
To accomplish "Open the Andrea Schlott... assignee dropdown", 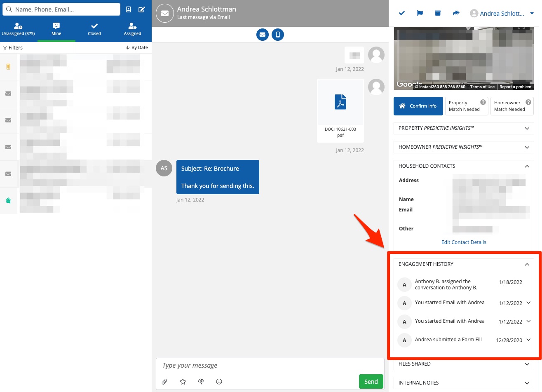I will 502,14.
